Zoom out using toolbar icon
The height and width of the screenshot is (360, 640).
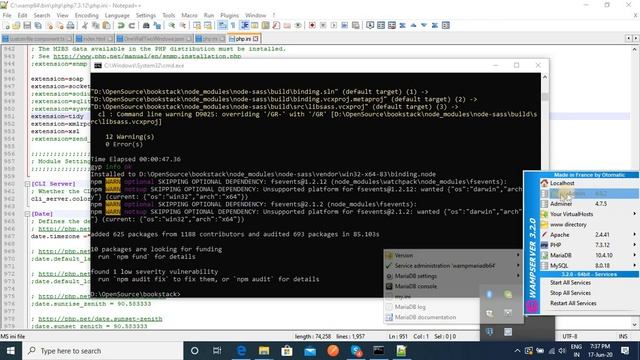183,25
